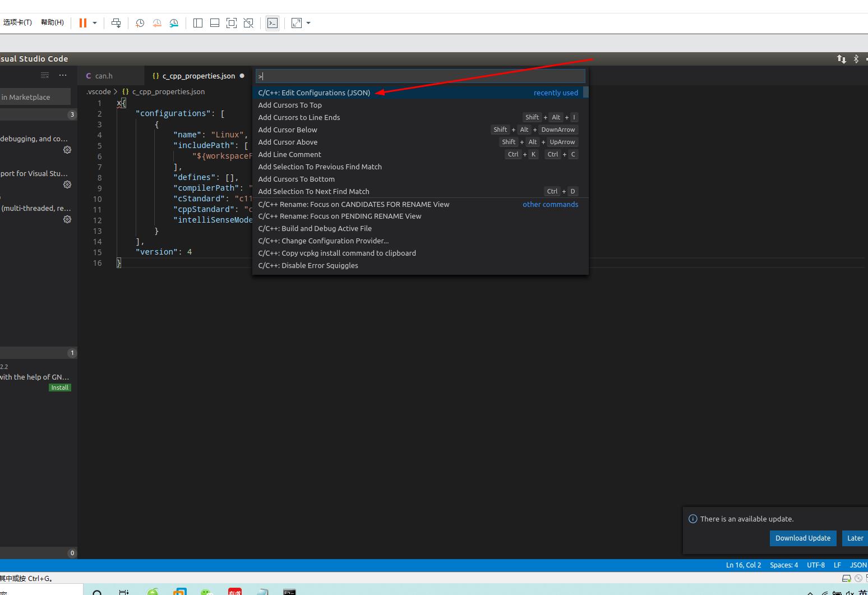Choose C/C++: Change Configuration Provider...
The height and width of the screenshot is (595, 868).
(x=418, y=241)
